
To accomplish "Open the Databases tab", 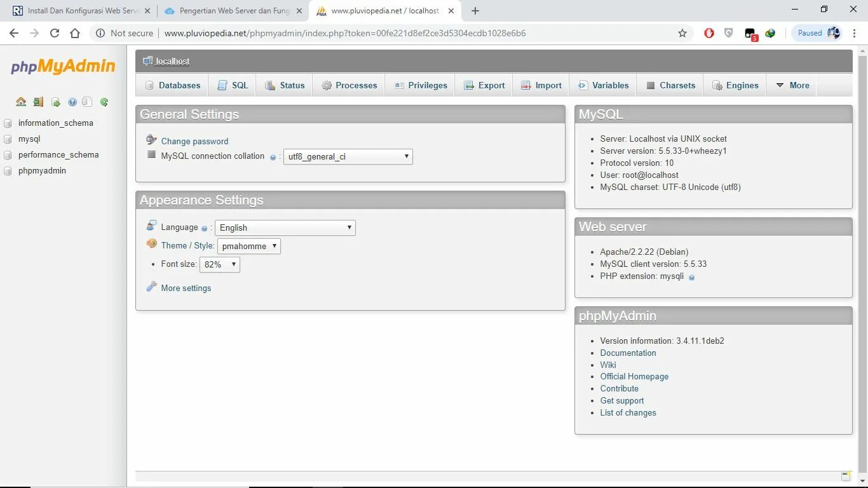I will tap(172, 85).
